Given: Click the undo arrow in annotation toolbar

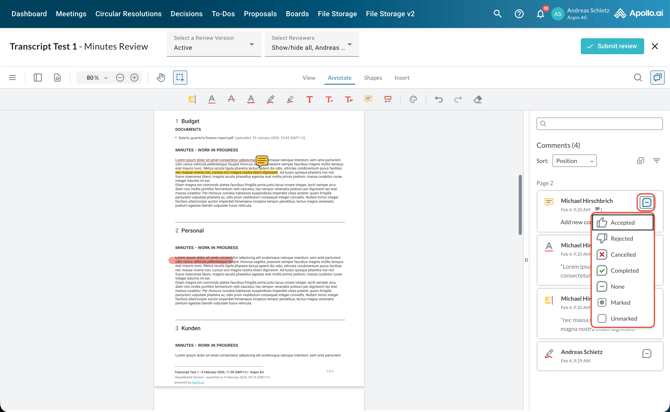Looking at the screenshot, I should [438, 99].
